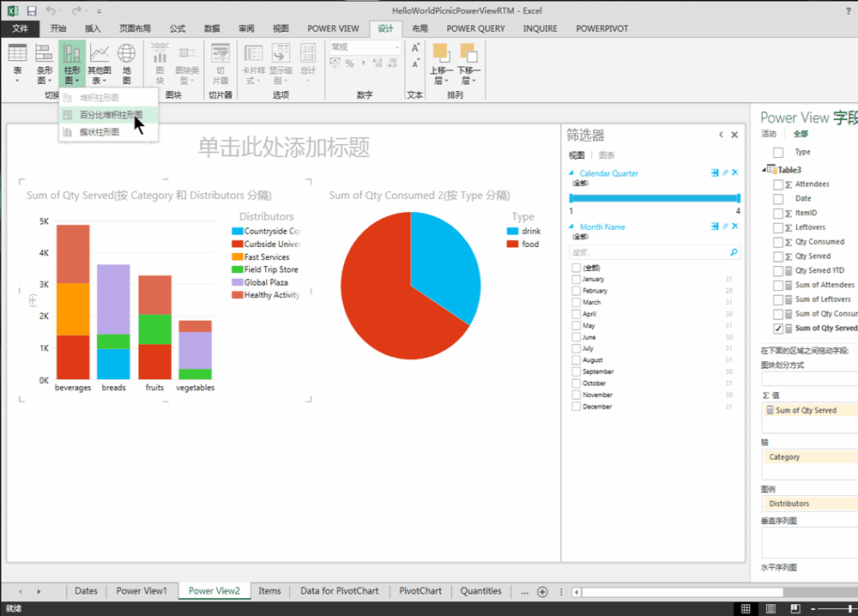The width and height of the screenshot is (858, 616).
Task: Delete the Calendar Quarter filter
Action: [x=735, y=172]
